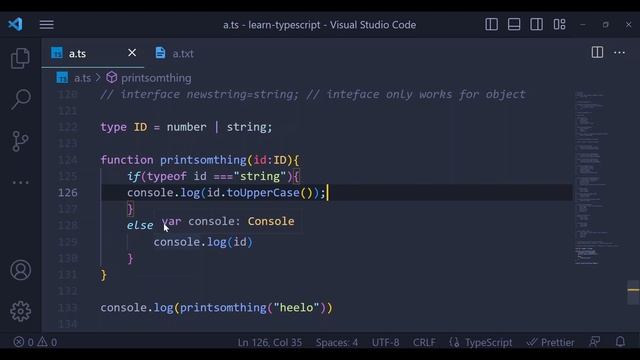Open the Source Control view

coord(20,141)
